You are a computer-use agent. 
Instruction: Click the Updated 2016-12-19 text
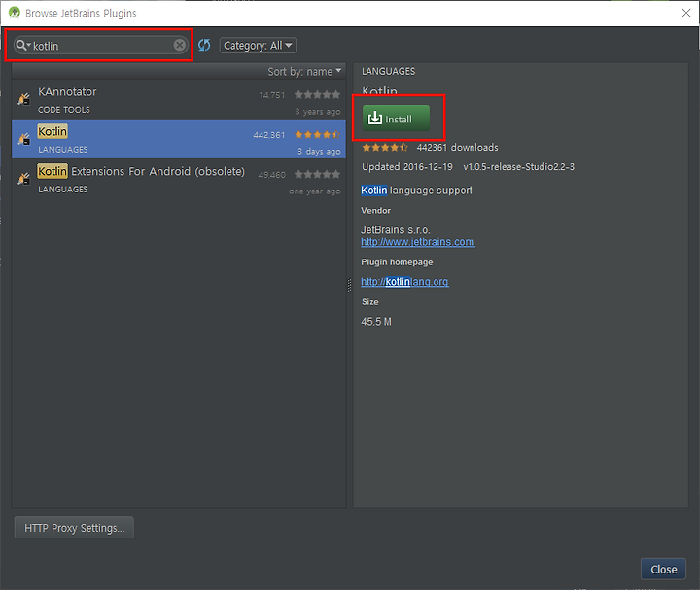tap(407, 167)
